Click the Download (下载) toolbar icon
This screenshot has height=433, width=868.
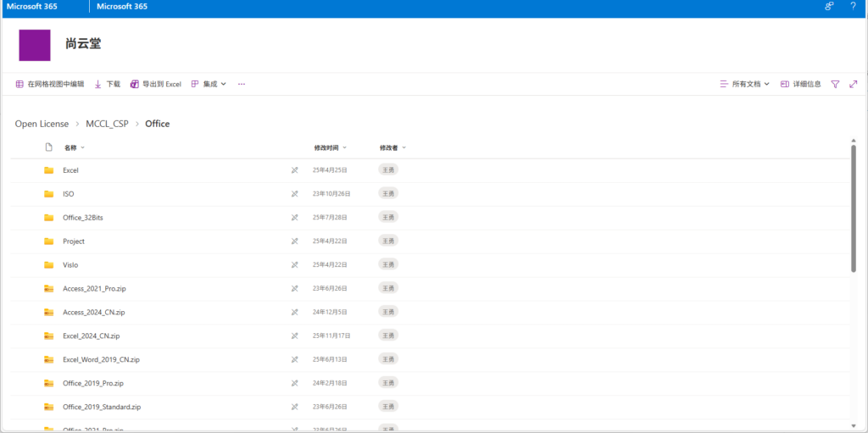pyautogui.click(x=98, y=85)
